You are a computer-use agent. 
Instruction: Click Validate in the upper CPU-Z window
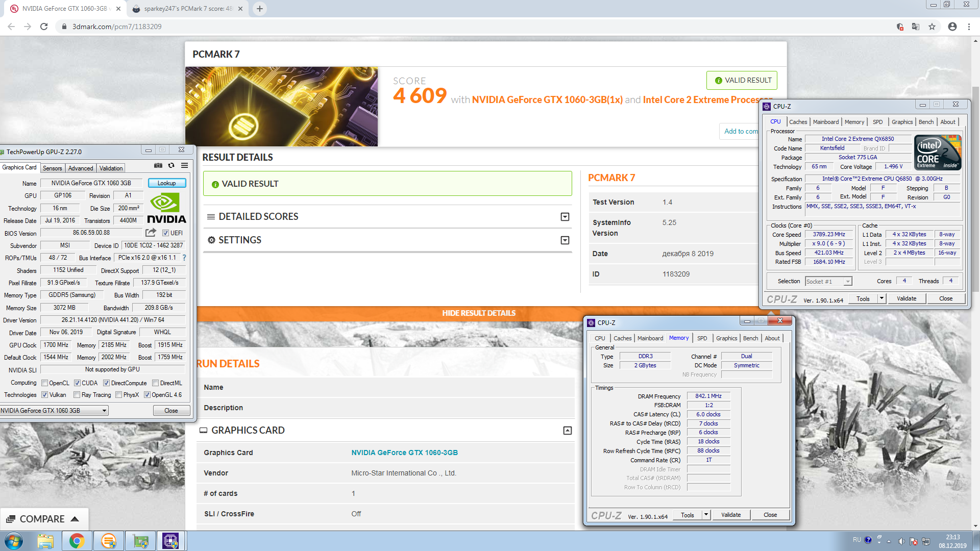pyautogui.click(x=906, y=298)
